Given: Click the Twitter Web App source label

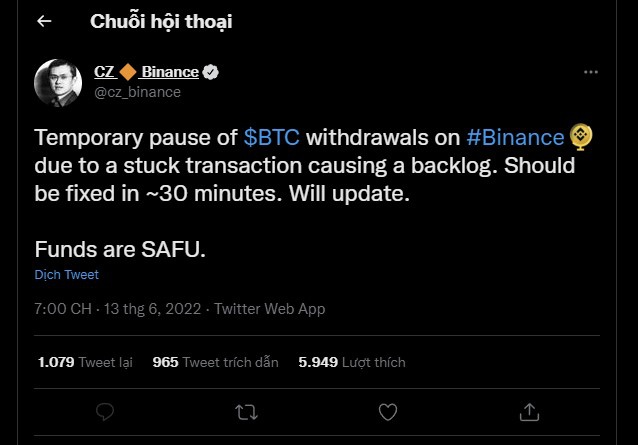Looking at the screenshot, I should pyautogui.click(x=270, y=309).
